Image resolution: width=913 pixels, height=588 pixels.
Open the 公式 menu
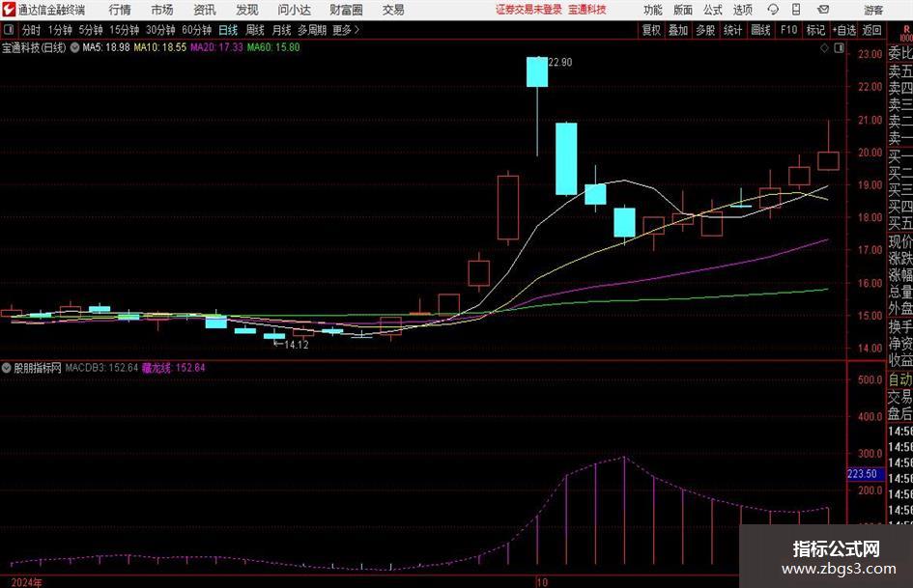[x=713, y=10]
